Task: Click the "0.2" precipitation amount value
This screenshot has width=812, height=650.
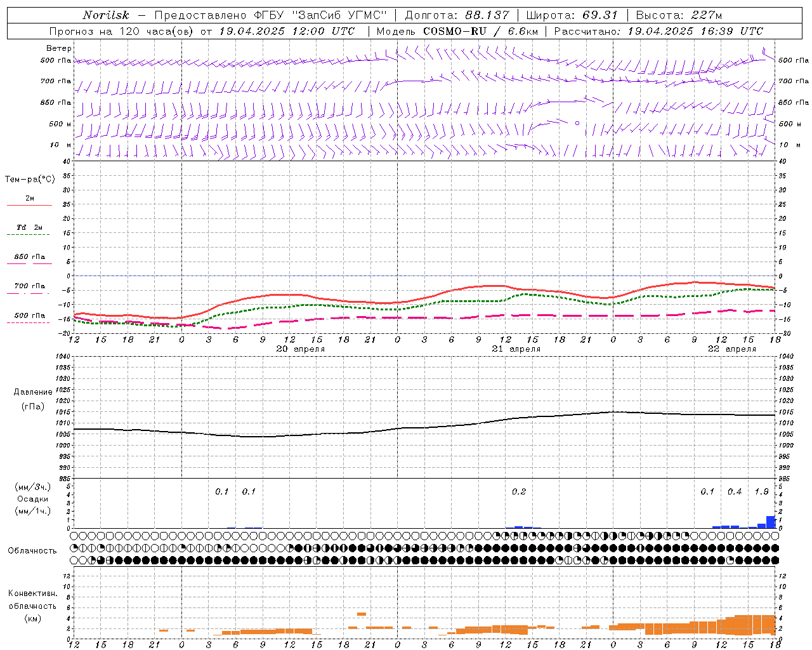Action: [519, 491]
